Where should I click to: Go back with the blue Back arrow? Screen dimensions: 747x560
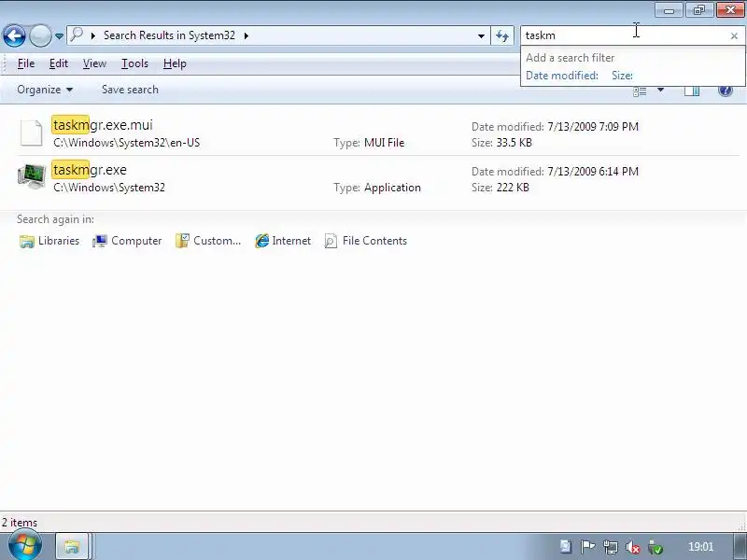pyautogui.click(x=14, y=35)
